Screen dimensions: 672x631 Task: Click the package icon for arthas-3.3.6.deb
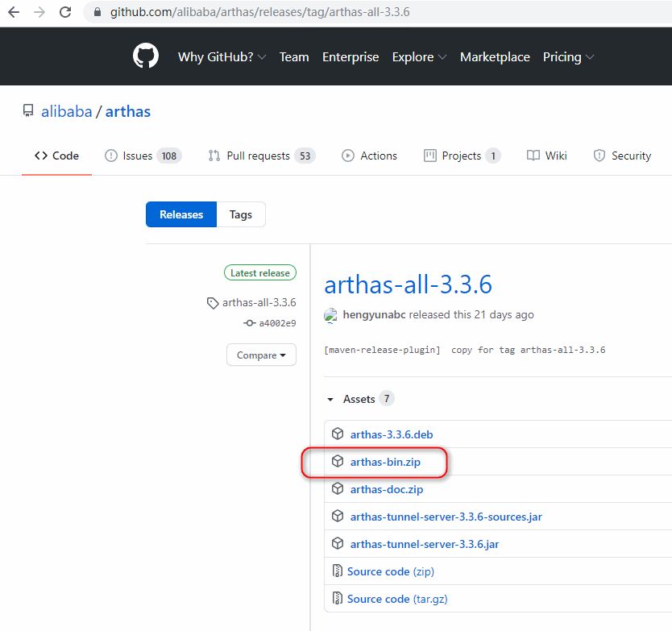(x=338, y=434)
